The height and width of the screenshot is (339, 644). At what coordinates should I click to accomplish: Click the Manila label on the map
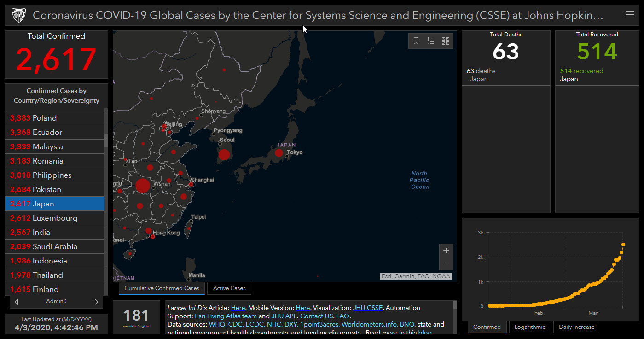click(x=197, y=276)
